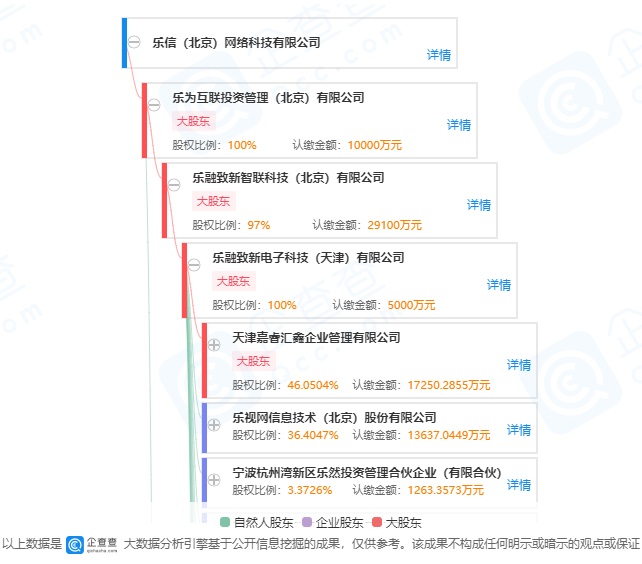Click the 46.0504% equity ratio value
The image size is (642, 564).
[313, 385]
